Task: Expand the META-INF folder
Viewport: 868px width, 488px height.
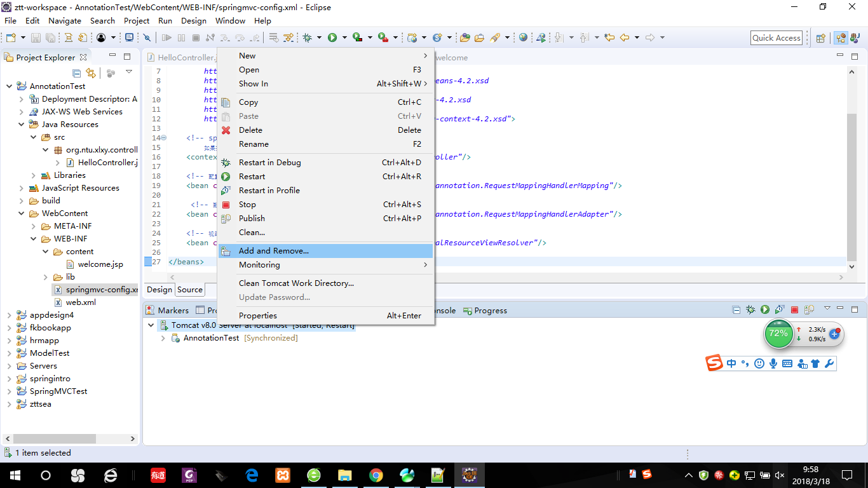Action: tap(34, 226)
